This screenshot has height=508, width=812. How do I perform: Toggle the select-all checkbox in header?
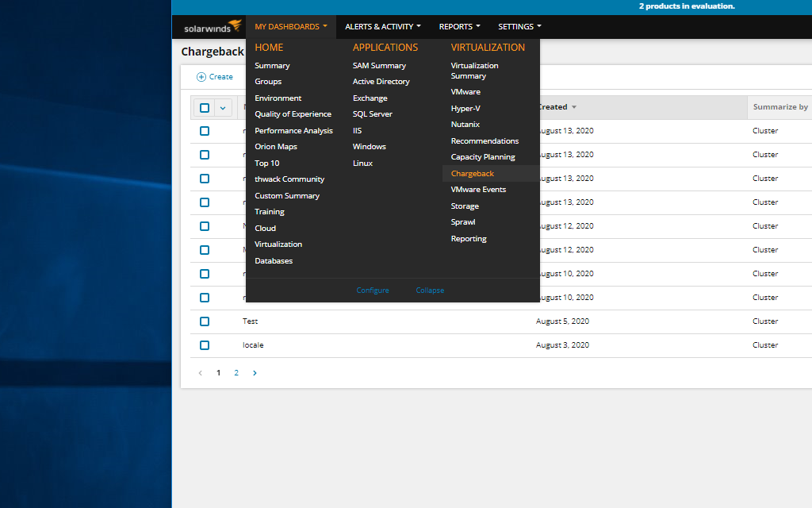click(x=205, y=108)
